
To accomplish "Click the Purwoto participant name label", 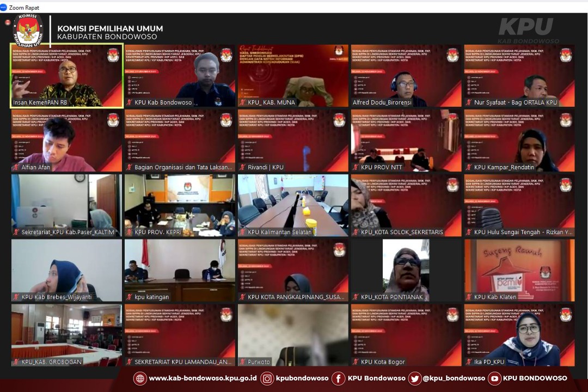I will click(x=259, y=362).
